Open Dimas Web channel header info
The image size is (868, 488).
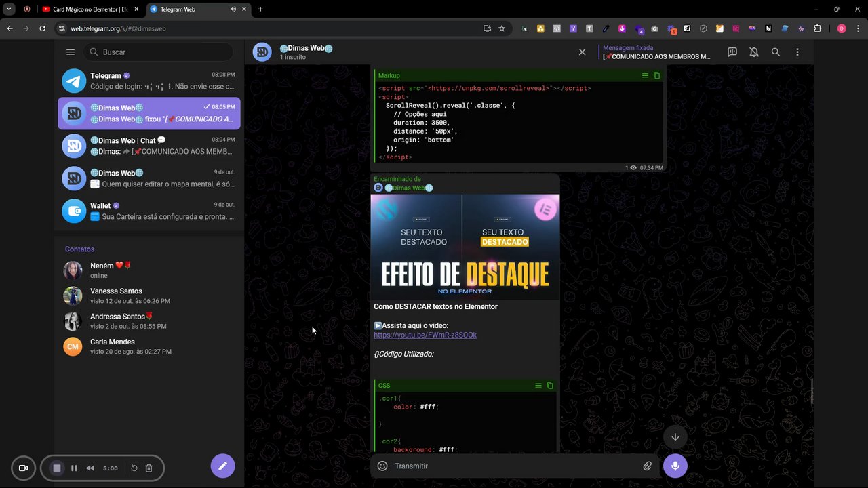click(x=305, y=52)
